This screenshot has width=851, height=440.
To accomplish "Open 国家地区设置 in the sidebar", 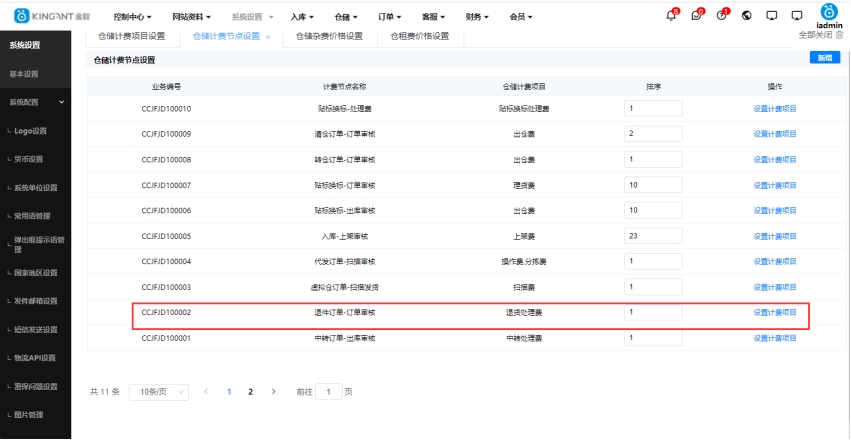I will click(35, 273).
